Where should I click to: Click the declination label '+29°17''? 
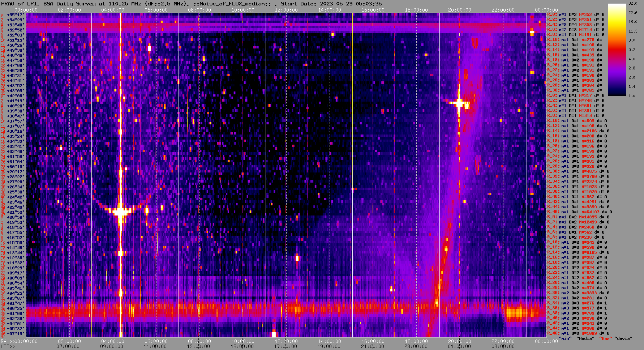click(16, 172)
